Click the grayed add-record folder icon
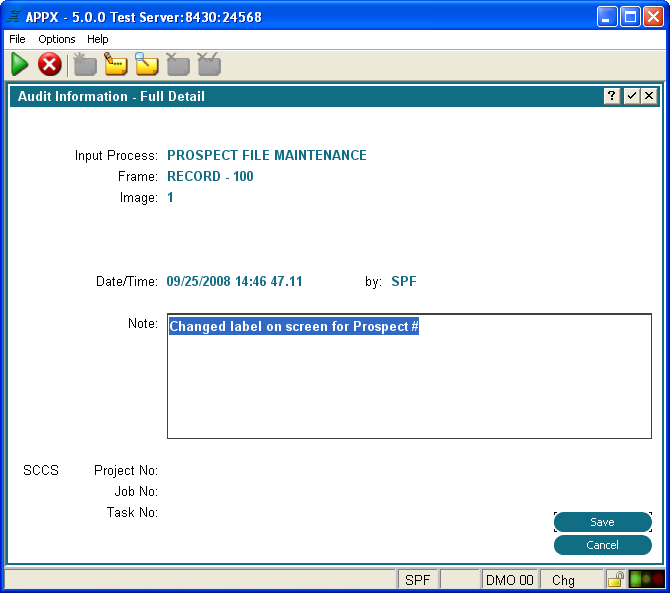Image resolution: width=670 pixels, height=593 pixels. [85, 65]
